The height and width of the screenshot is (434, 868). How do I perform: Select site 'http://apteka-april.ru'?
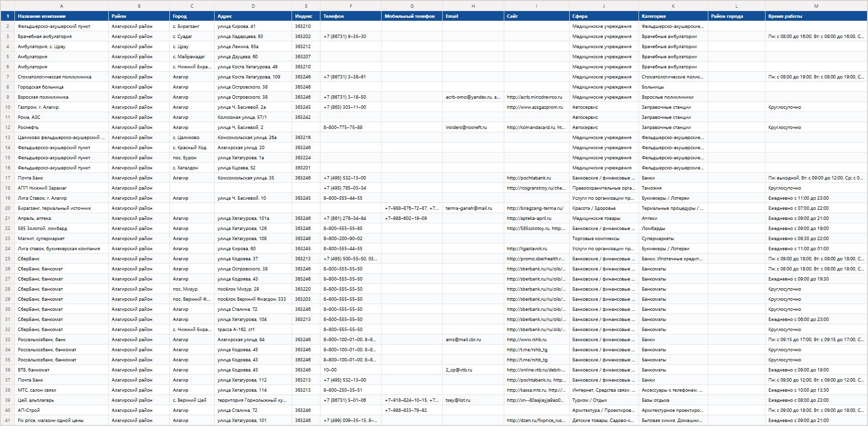coord(536,218)
